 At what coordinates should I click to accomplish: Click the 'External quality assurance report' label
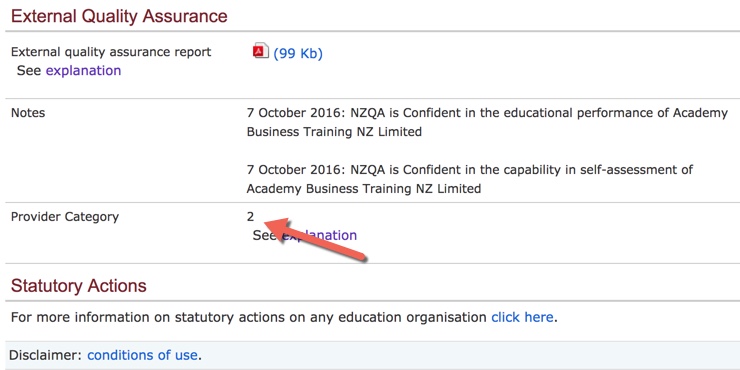click(111, 52)
